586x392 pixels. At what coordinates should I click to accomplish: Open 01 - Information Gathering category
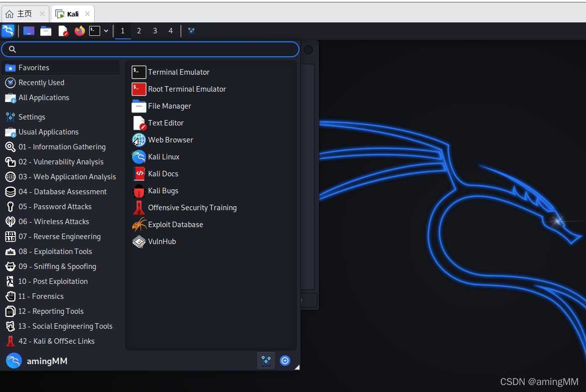coord(61,147)
